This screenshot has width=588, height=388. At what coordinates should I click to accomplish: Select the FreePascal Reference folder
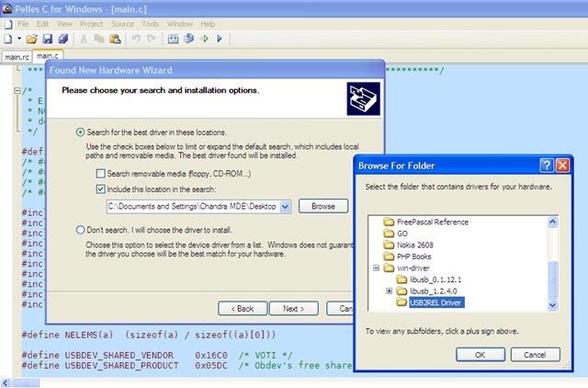tap(433, 222)
